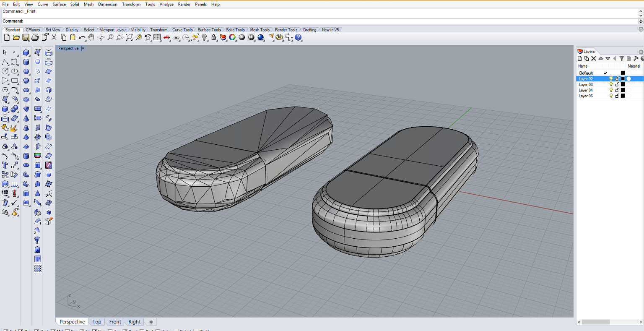Click the Zoom Extents icon
644x331 pixels.
pos(129,38)
